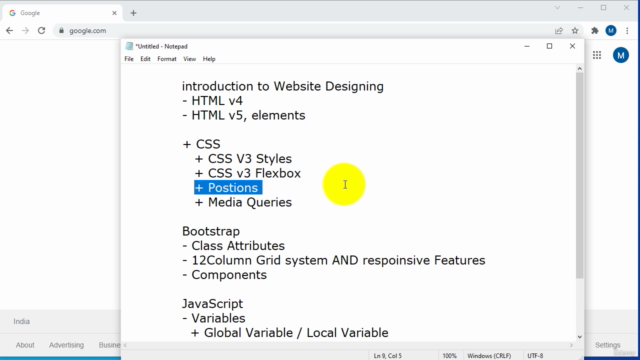The image size is (640, 360).
Task: Click the '- HTML v5, elements' line
Action: pyautogui.click(x=243, y=116)
